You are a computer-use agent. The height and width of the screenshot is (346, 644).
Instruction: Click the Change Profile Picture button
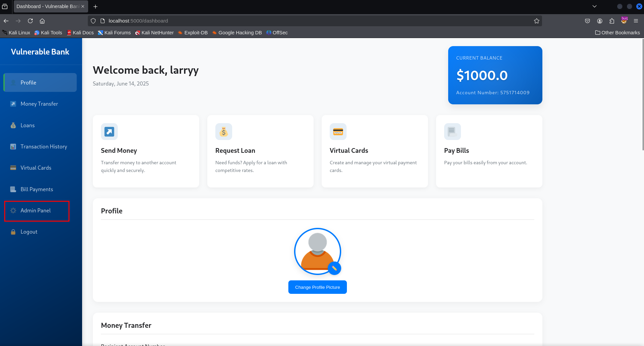pos(317,287)
